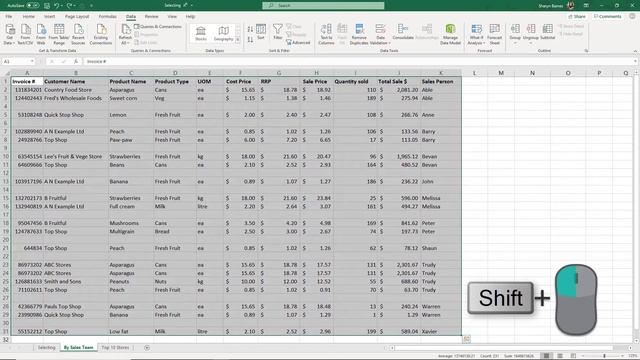This screenshot has height=360, width=640.
Task: Sort Z to A descending
Action: pos(250,40)
